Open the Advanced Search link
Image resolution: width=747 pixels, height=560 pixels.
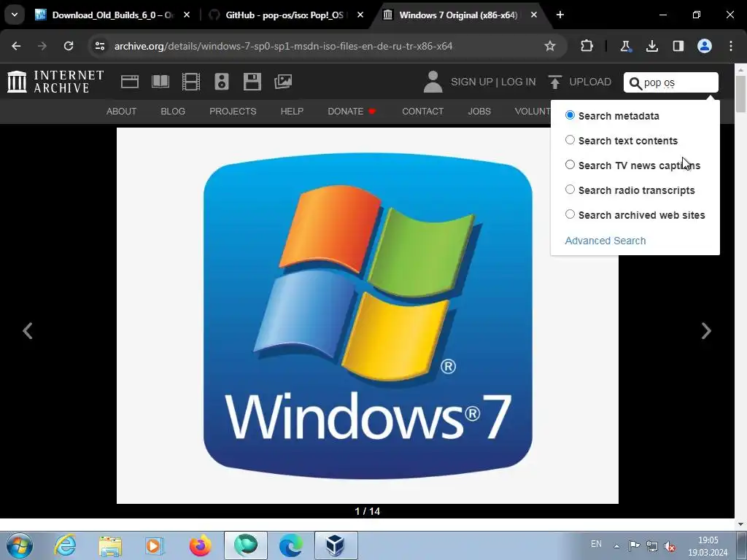point(605,241)
